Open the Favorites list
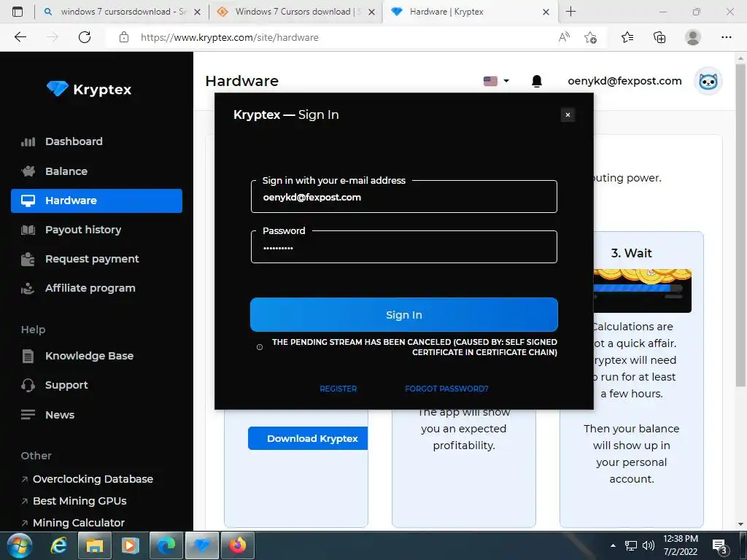Screen dimensions: 747x560 tap(627, 37)
